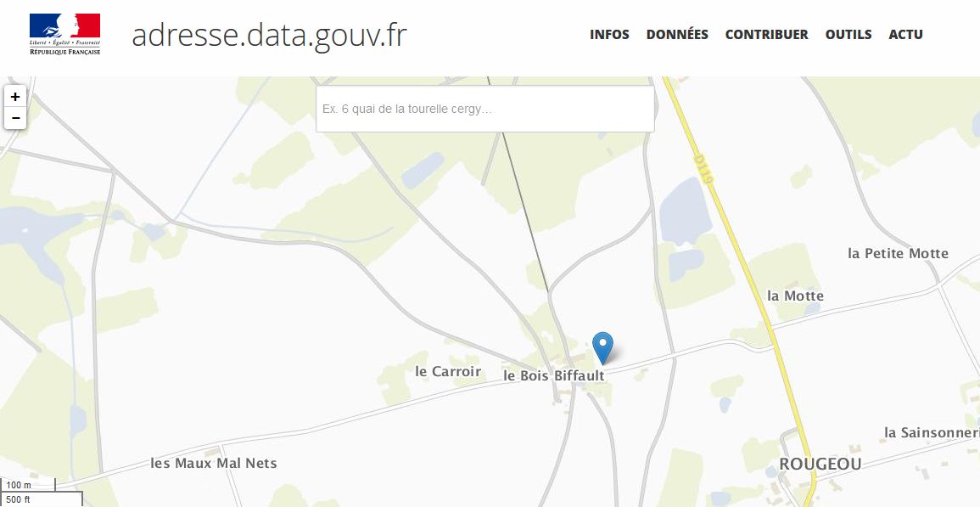Click the la Sainsonnerie label
The width and height of the screenshot is (980, 507).
932,432
